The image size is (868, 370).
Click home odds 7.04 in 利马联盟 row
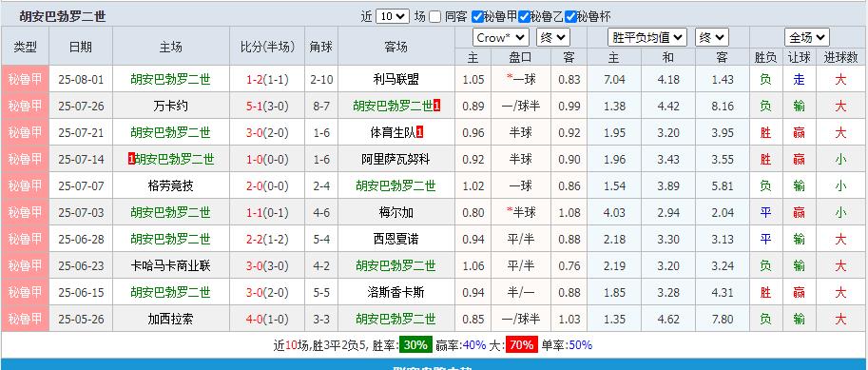[x=614, y=79]
